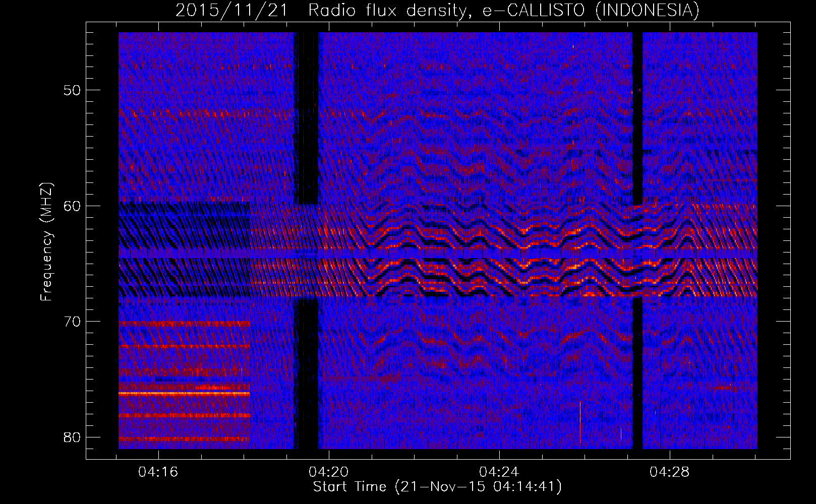Viewport: 816px width, 504px height.
Task: Click the 50 frequency tick label
Action: (73, 90)
